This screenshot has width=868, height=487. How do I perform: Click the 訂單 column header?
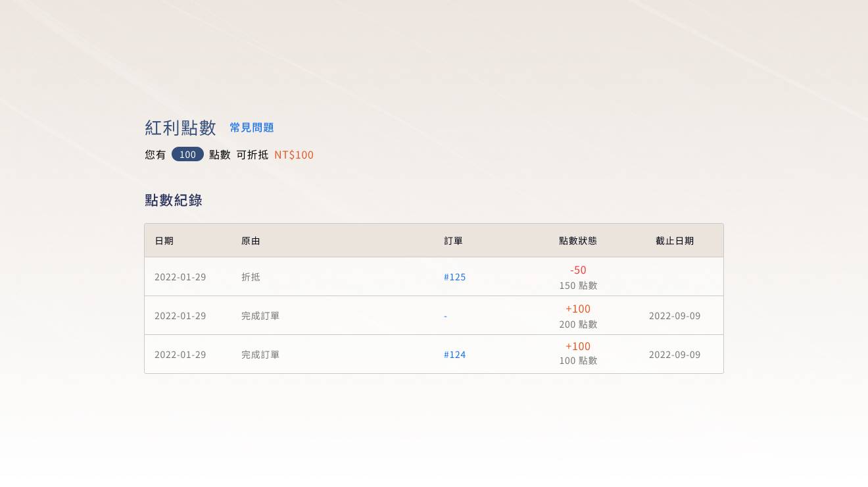[454, 241]
